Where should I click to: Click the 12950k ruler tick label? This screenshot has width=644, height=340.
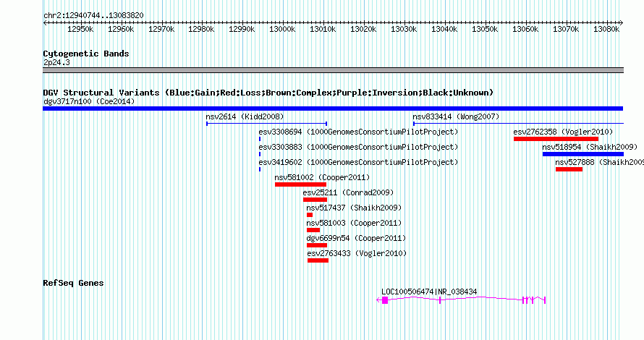[x=80, y=29]
